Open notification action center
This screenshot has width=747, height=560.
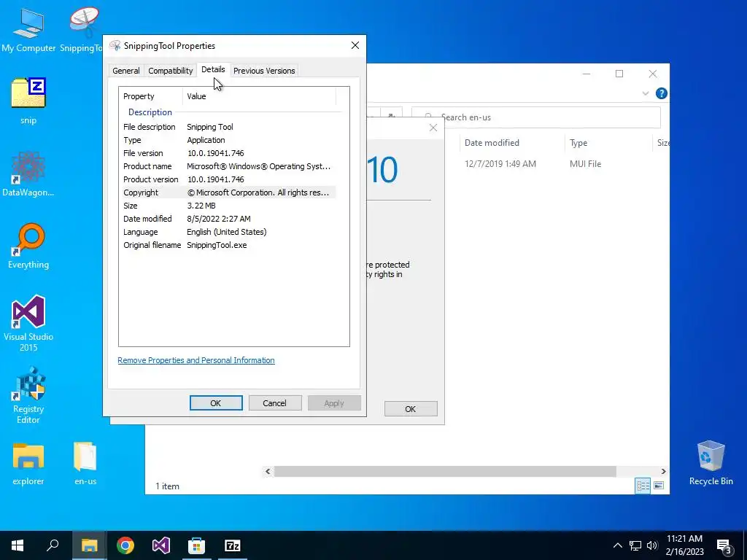pos(724,547)
